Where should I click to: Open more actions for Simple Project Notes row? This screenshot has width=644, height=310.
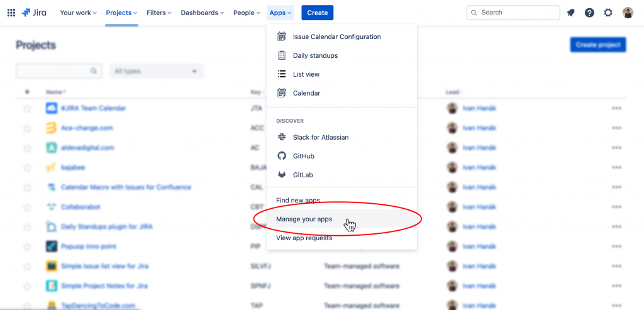616,285
